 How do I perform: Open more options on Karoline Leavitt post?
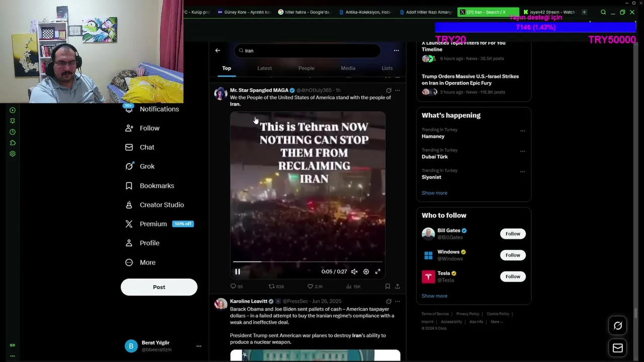click(x=397, y=301)
